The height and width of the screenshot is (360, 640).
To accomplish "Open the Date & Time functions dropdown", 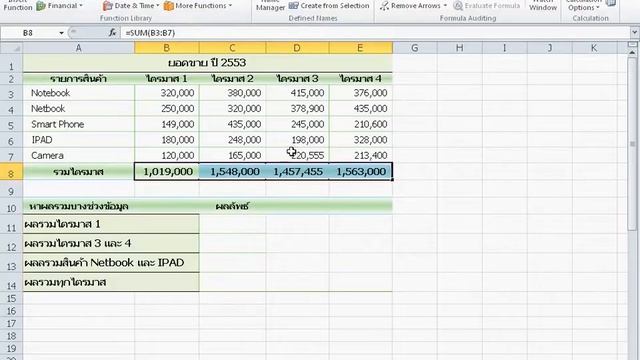I will pyautogui.click(x=131, y=6).
